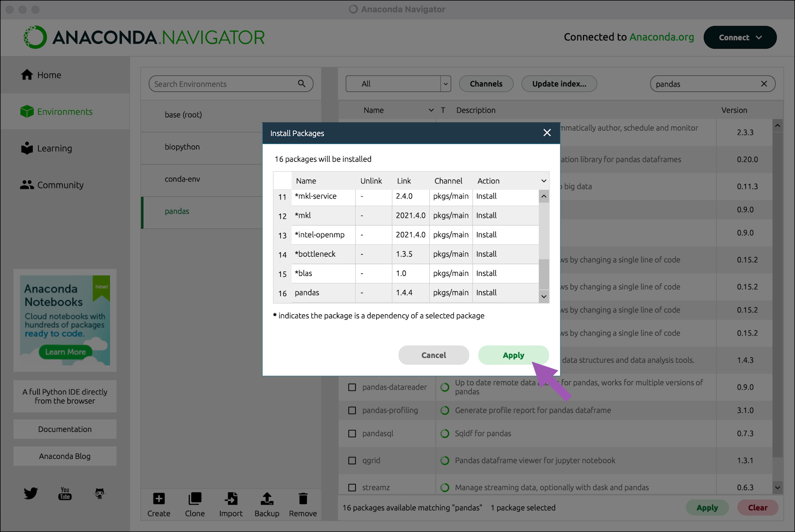Select the Clone environment icon
The width and height of the screenshot is (795, 532).
(x=195, y=499)
